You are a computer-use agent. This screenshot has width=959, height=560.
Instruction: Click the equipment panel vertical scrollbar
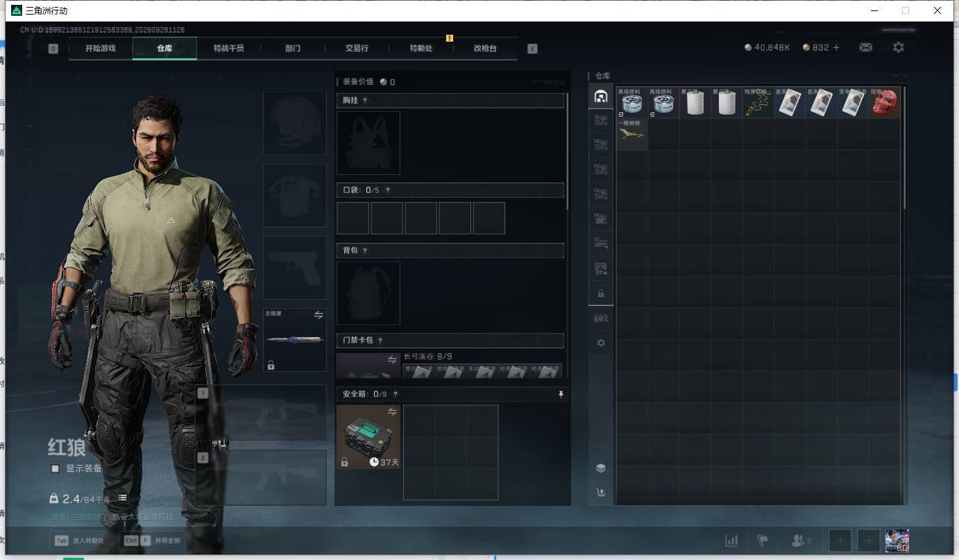(567, 151)
